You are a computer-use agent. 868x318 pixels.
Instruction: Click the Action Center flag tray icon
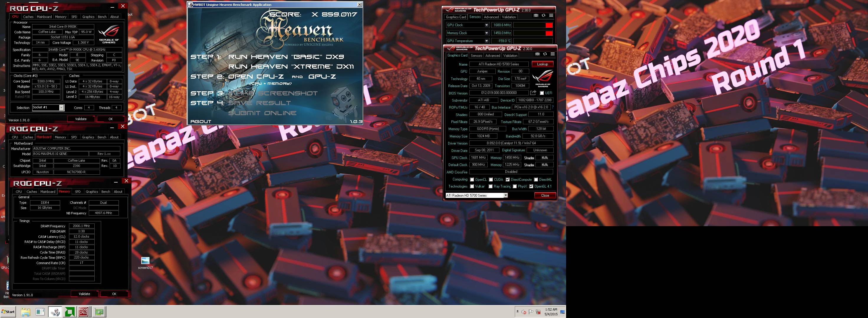click(531, 312)
